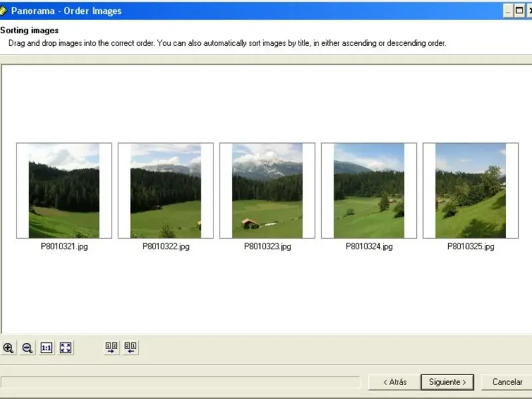Maximize the Panorama window
Viewport: 532px width, 399px height.
pos(519,11)
